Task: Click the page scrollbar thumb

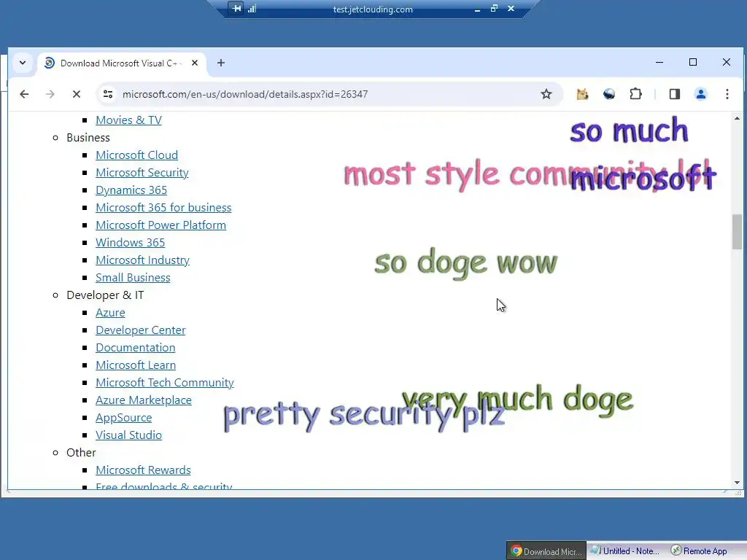Action: [x=737, y=232]
